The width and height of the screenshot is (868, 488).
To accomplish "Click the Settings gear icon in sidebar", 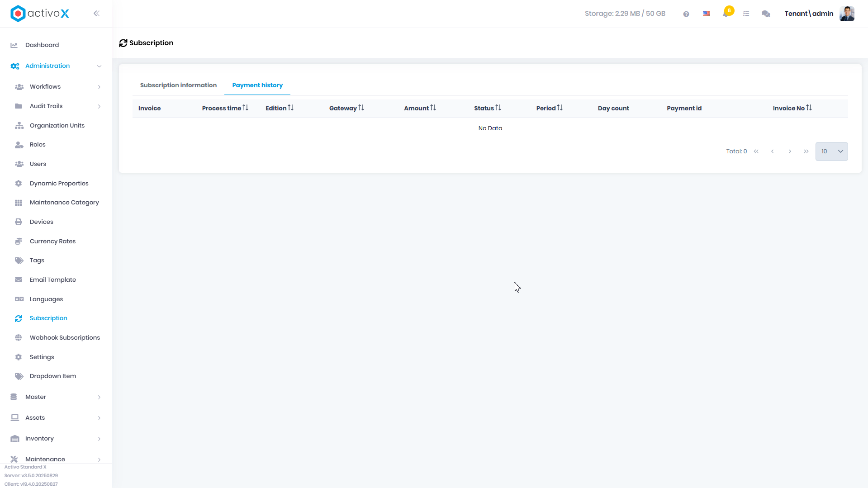I will [x=19, y=357].
